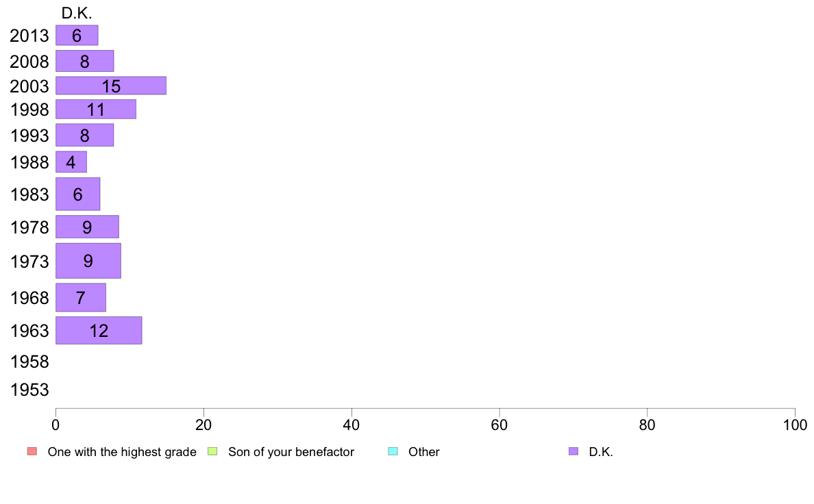This screenshot has width=814, height=504.
Task: Click the 2008 bar showing 8
Action: point(84,61)
